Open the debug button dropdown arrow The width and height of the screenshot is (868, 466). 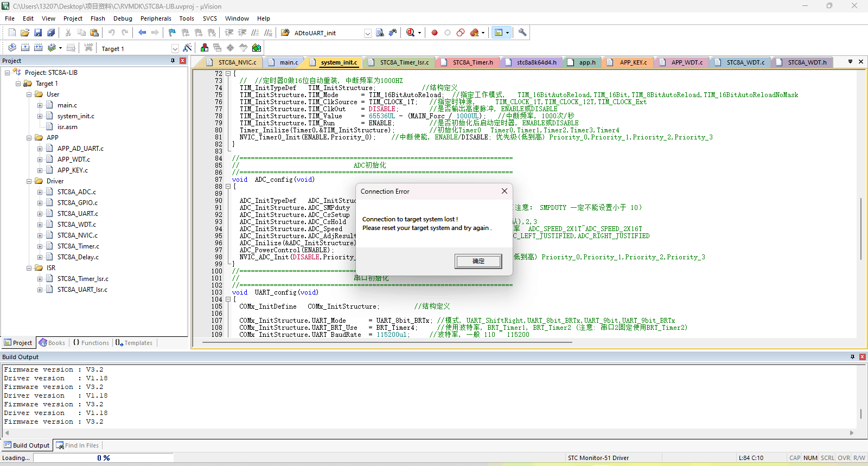coord(419,33)
